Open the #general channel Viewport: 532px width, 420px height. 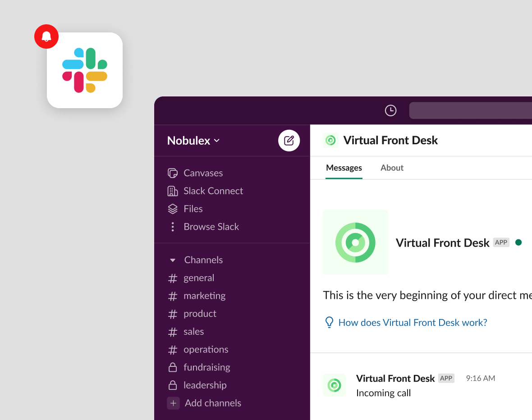click(x=191, y=278)
